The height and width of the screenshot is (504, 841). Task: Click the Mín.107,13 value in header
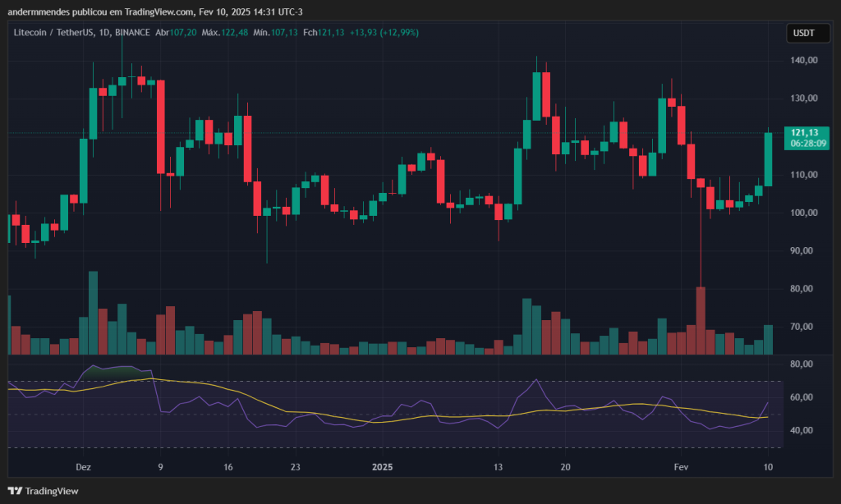275,33
